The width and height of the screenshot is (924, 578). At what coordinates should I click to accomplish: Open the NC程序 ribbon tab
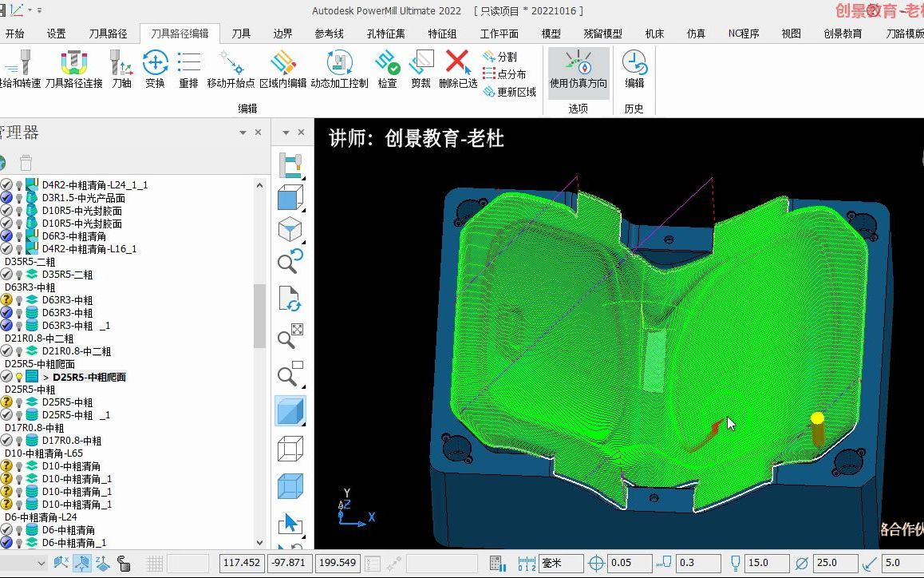[x=744, y=34]
